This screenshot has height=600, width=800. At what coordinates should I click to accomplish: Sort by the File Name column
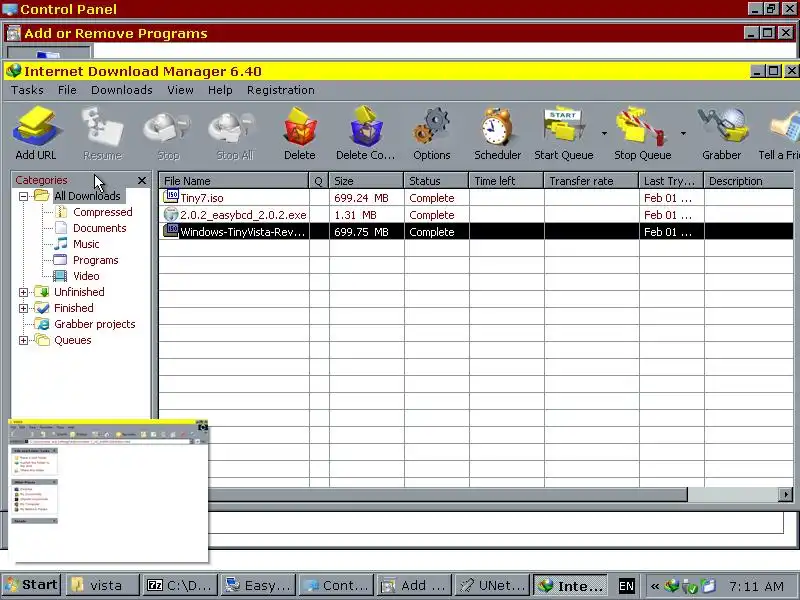(234, 181)
